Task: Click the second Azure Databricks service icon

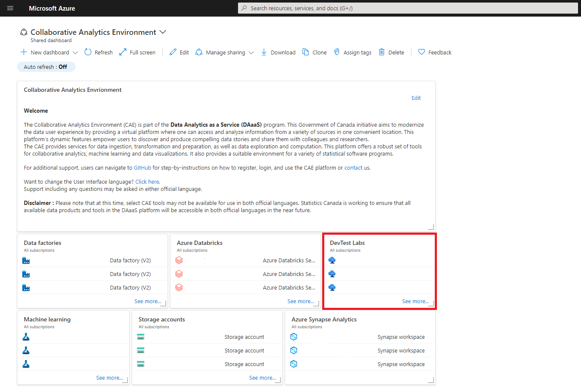Action: point(179,274)
